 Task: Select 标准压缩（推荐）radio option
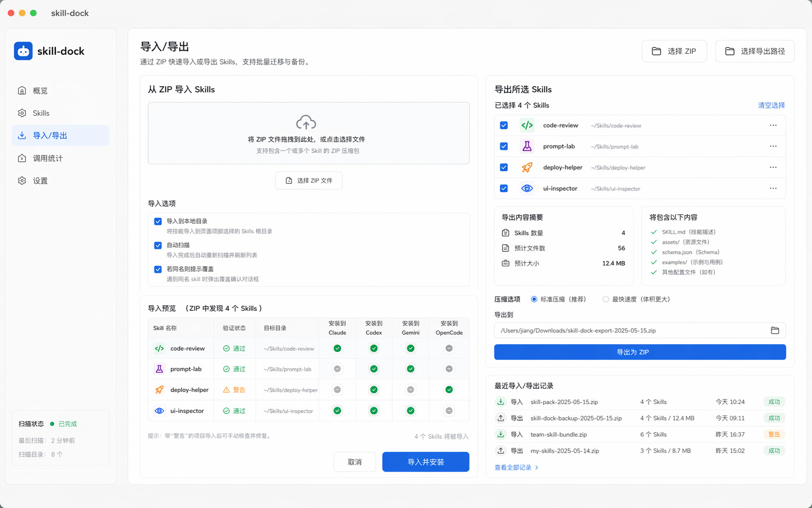pyautogui.click(x=534, y=299)
